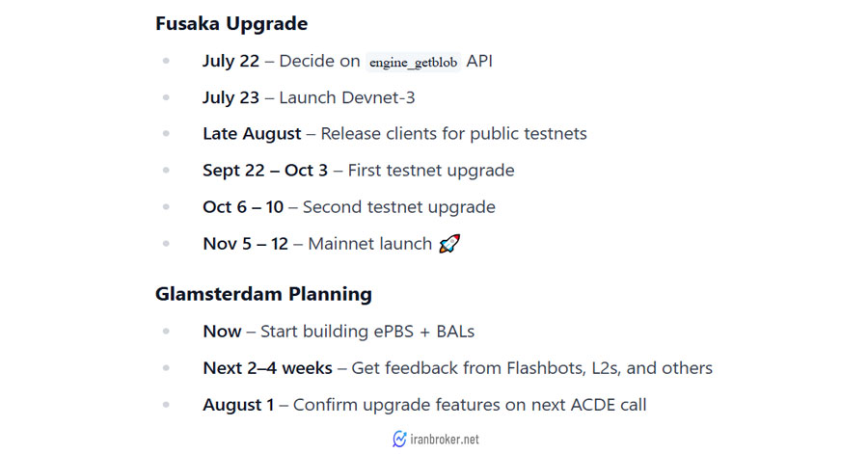Click the July 23 Launch Devnet-3 item

point(309,97)
